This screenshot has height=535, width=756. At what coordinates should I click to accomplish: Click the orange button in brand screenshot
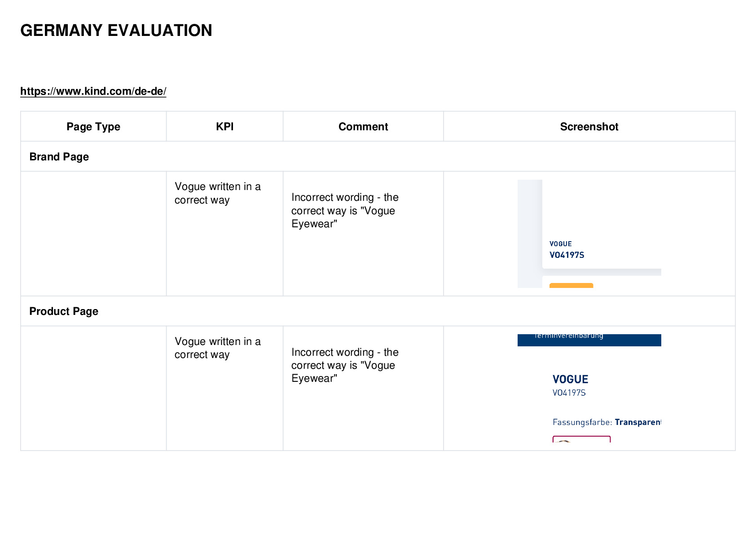571,285
